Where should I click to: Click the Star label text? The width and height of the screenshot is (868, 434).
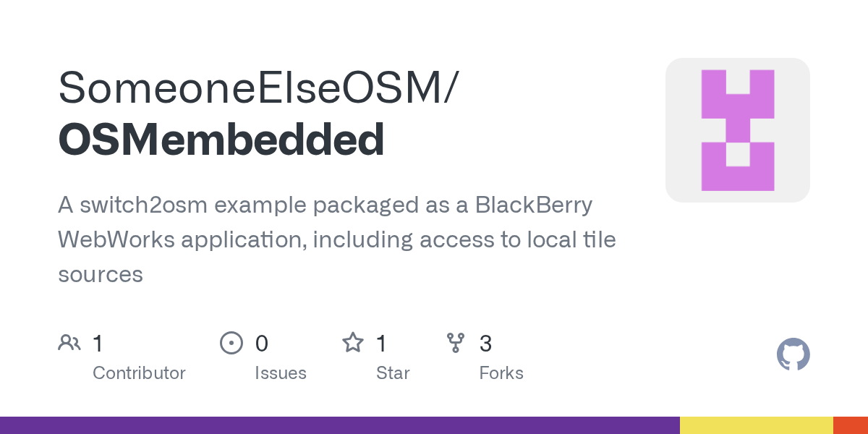pos(393,373)
